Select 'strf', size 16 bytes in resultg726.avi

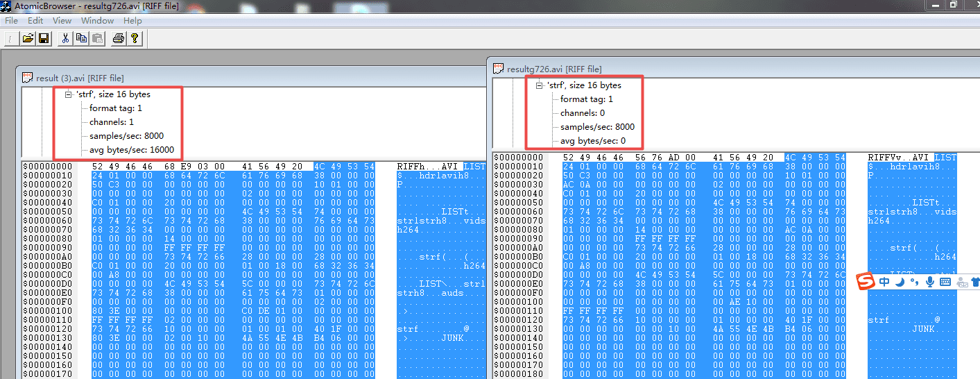click(x=584, y=85)
